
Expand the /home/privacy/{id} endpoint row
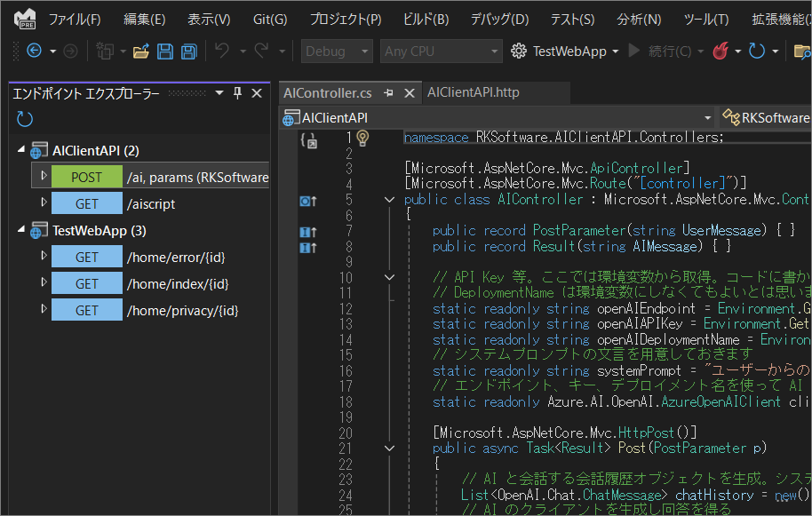[x=44, y=309]
